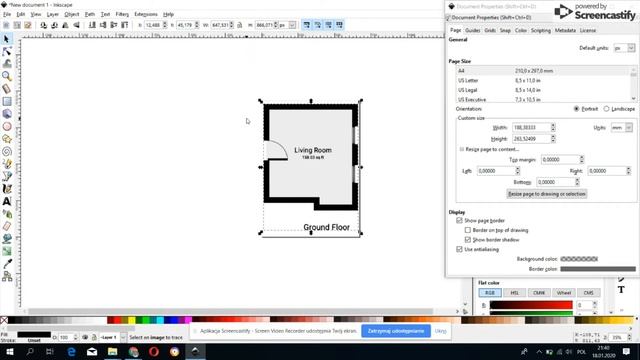Image resolution: width=640 pixels, height=360 pixels.
Task: Select the Star and polygon tool
Action: [7, 139]
